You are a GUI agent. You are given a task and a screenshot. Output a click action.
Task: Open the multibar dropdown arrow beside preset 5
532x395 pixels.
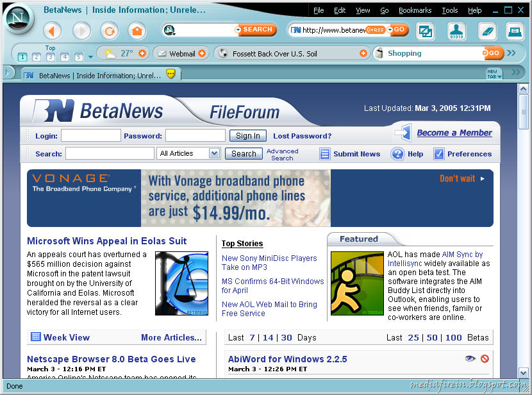(x=90, y=57)
